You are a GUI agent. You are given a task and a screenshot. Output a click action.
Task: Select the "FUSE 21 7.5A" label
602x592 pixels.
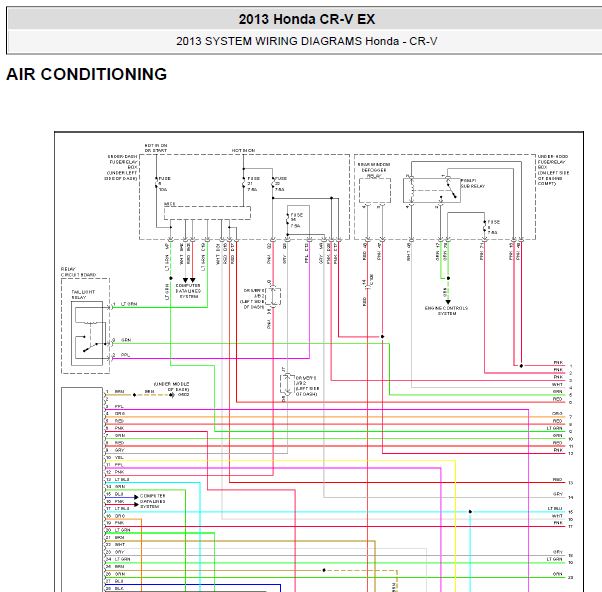(x=253, y=184)
